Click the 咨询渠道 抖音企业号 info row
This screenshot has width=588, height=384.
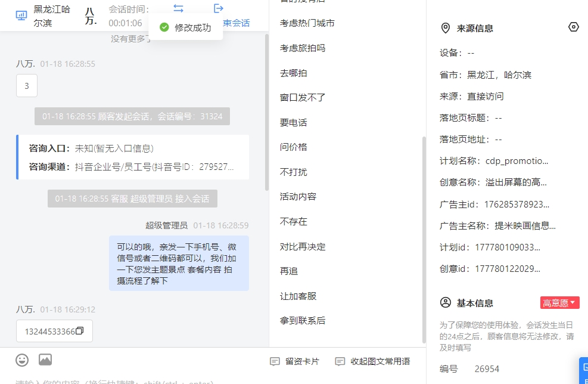131,167
